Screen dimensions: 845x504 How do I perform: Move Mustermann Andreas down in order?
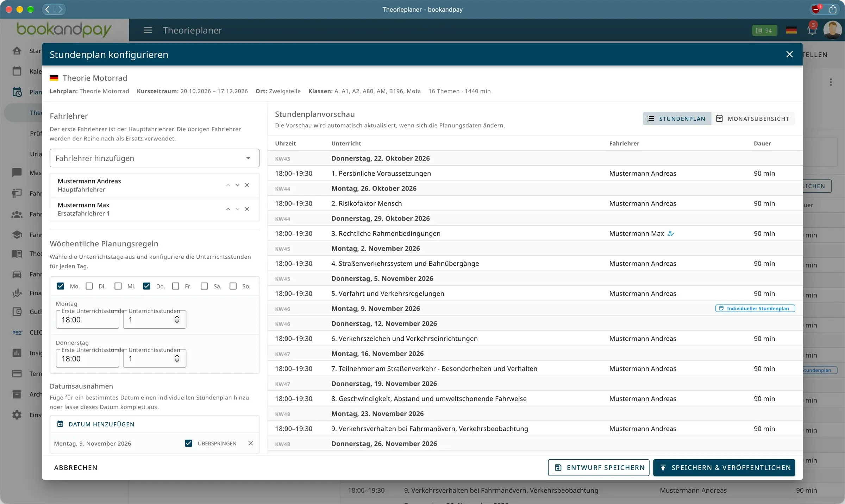[x=237, y=185]
